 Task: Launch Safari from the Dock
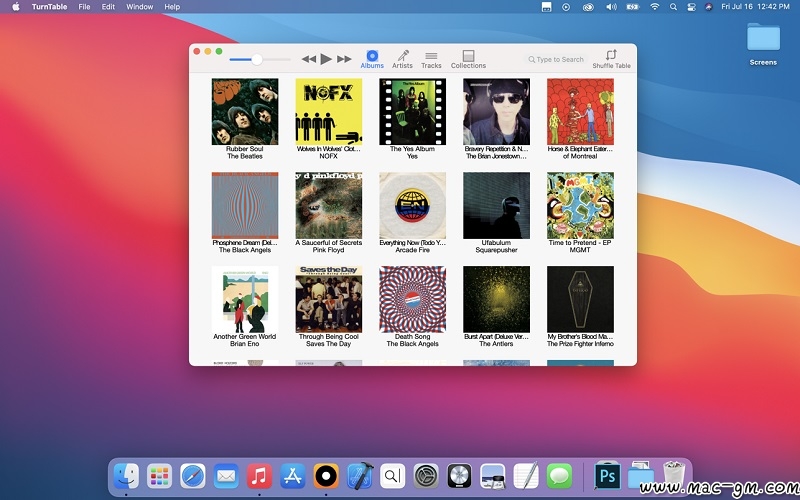click(x=193, y=476)
